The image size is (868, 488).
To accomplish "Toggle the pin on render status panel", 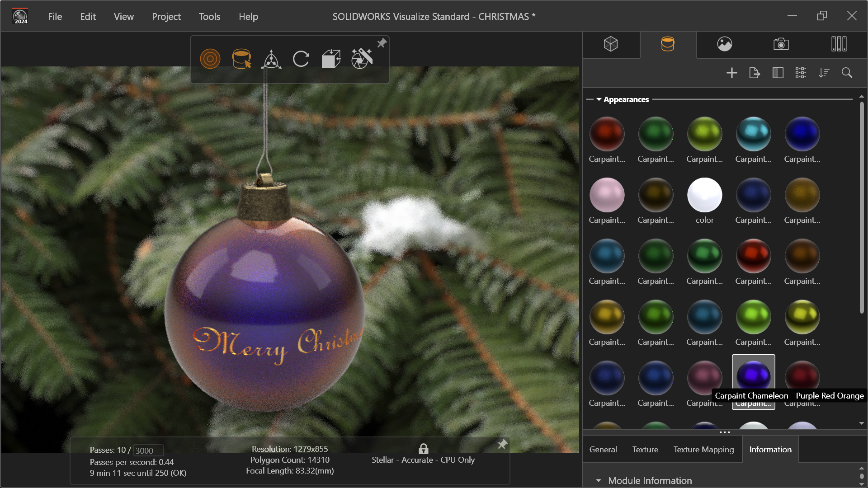I will pyautogui.click(x=502, y=445).
